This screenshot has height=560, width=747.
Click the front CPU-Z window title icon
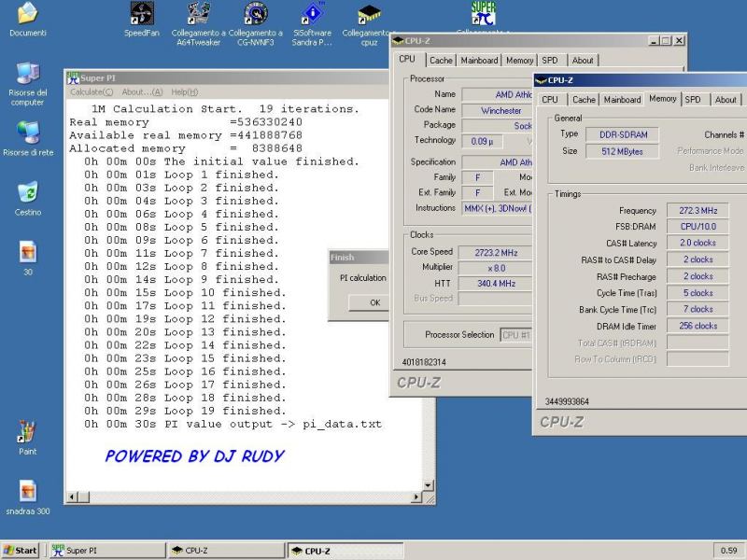click(541, 80)
